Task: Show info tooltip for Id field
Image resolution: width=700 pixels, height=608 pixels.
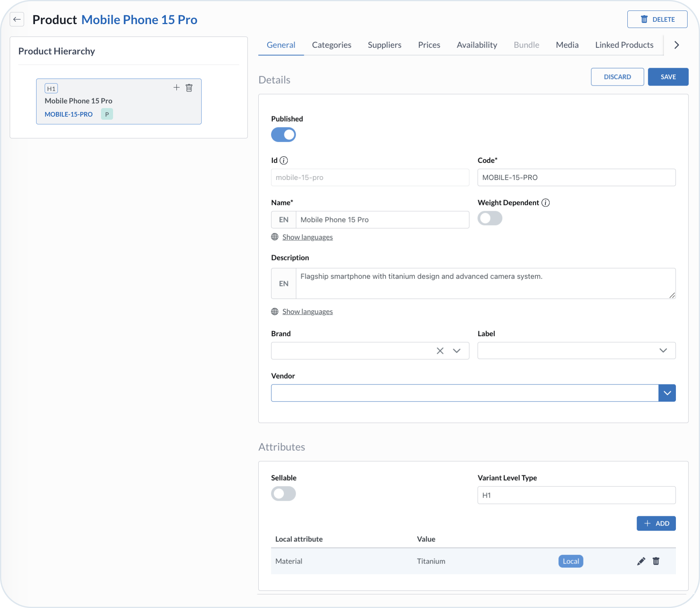Action: point(284,161)
